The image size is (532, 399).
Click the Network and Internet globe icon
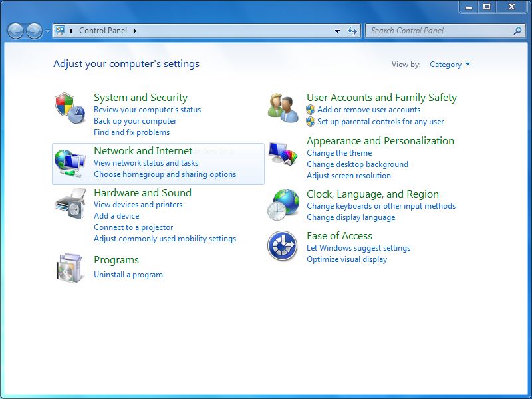(x=70, y=164)
